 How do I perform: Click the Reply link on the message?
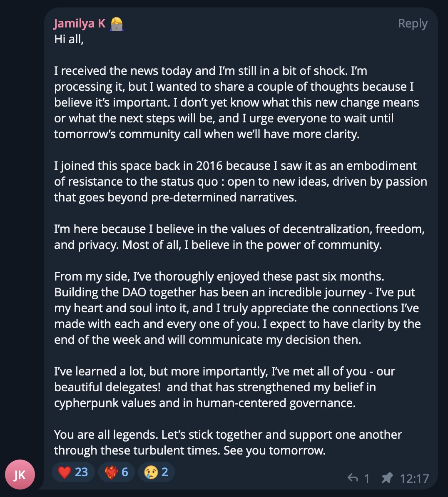(413, 23)
